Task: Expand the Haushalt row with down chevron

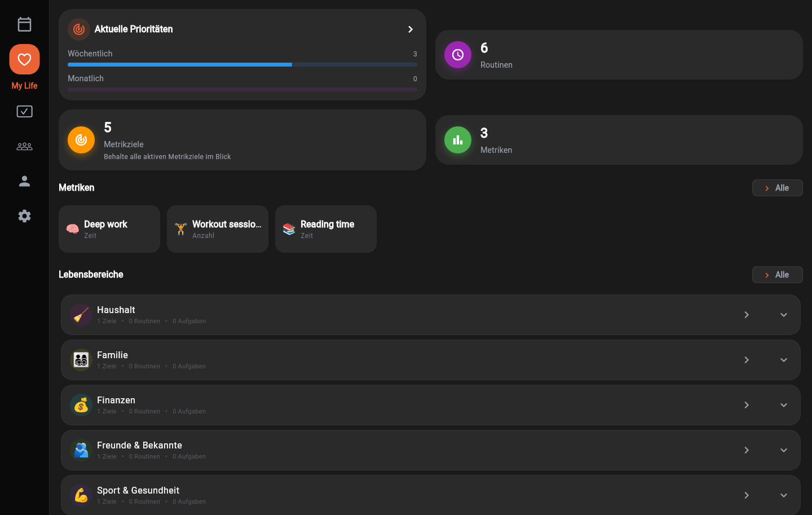Action: pos(784,315)
